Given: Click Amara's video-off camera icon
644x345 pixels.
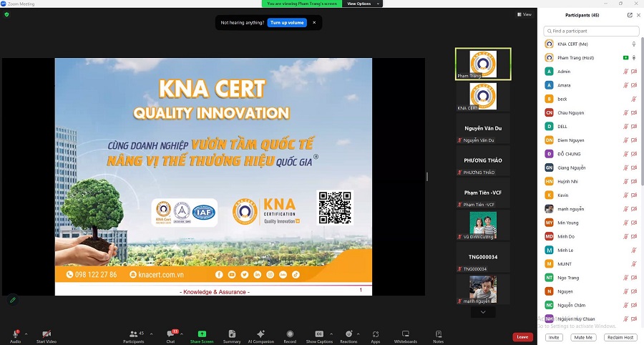Looking at the screenshot, I should click(634, 85).
